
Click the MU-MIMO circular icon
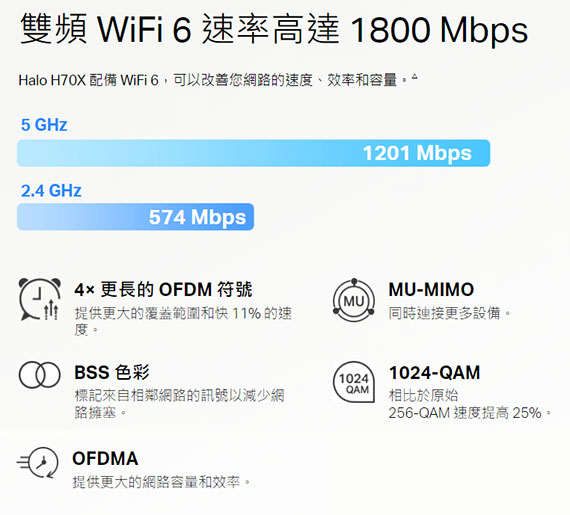[x=353, y=300]
